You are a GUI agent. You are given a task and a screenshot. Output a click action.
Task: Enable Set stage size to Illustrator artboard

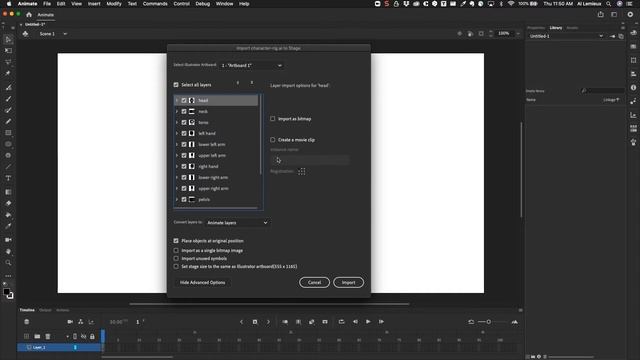(176, 267)
